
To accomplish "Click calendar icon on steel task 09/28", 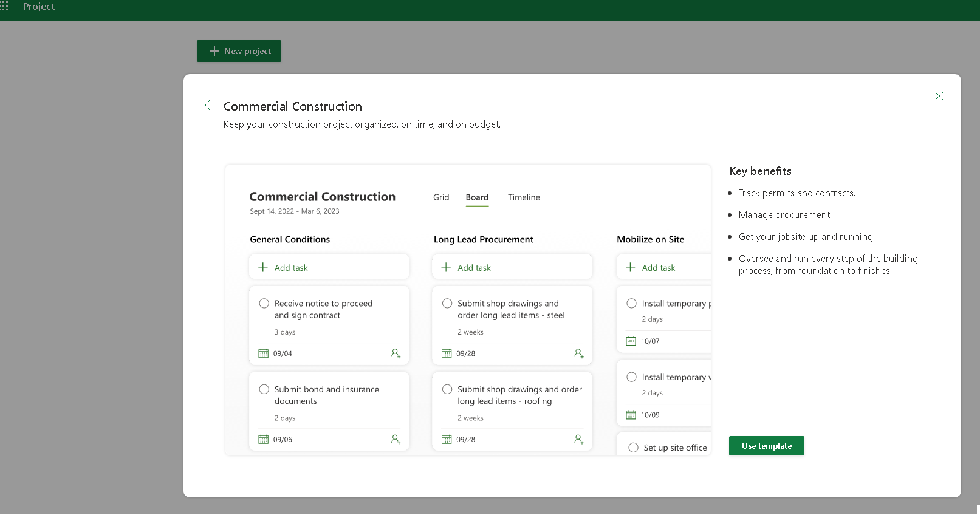I will pyautogui.click(x=447, y=353).
